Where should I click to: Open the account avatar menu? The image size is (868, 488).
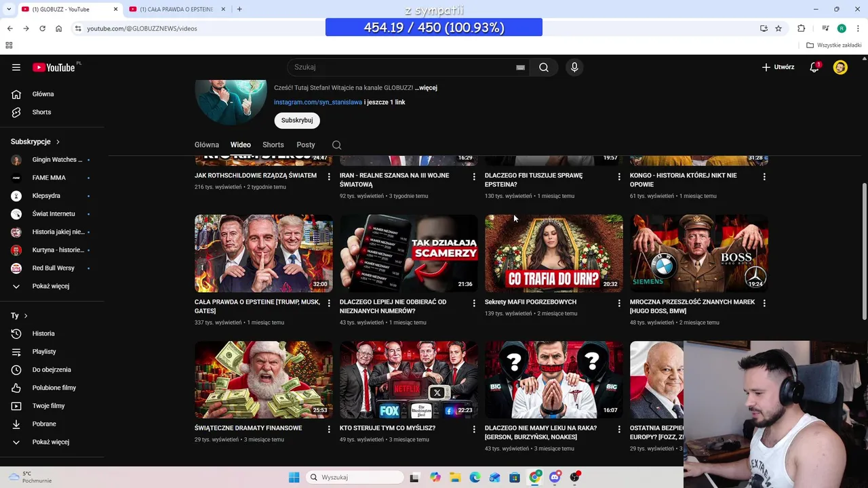tap(840, 67)
